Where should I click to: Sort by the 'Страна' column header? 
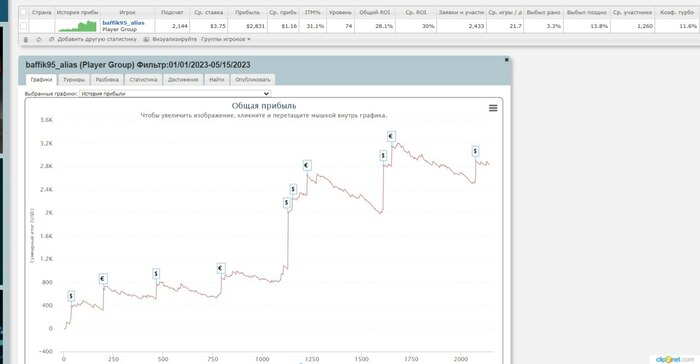pos(42,13)
